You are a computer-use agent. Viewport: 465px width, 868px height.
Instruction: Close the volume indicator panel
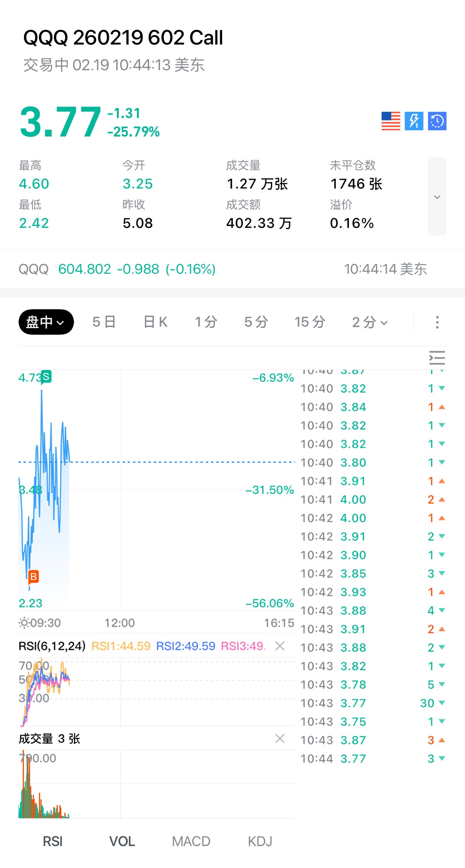(280, 738)
